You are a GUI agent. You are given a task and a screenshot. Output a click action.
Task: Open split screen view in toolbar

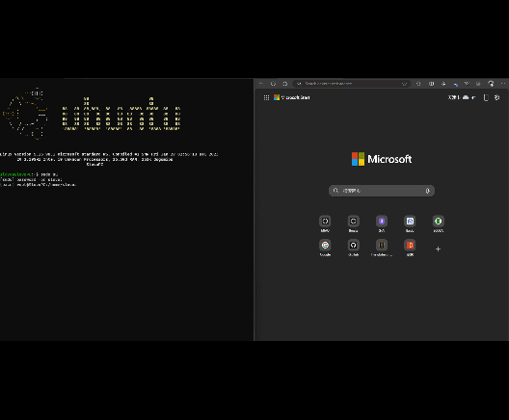click(x=431, y=84)
